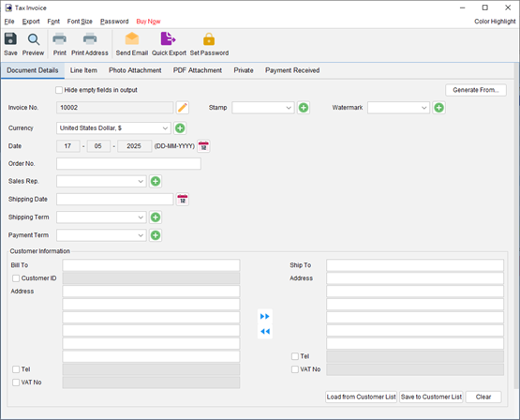Switch to the Line Item tab
Viewport: 520px width, 420px height.
pyautogui.click(x=83, y=70)
